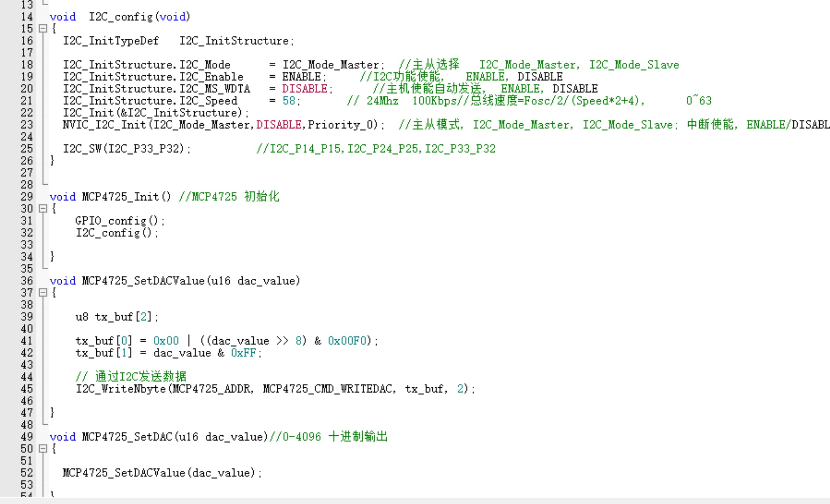Click the I2C_InitTypeDef type name

pyautogui.click(x=111, y=41)
